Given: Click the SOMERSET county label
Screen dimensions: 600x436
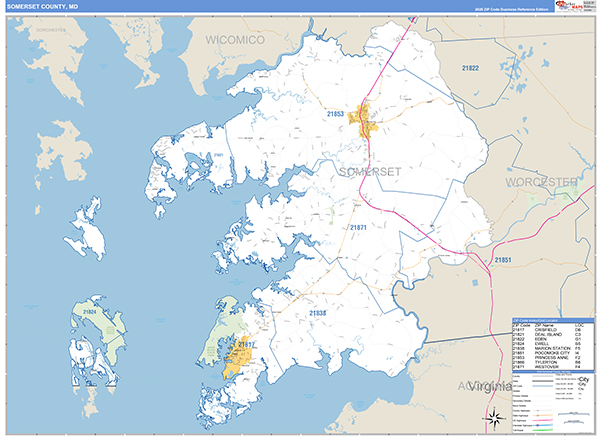Looking at the screenshot, I should (370, 172).
